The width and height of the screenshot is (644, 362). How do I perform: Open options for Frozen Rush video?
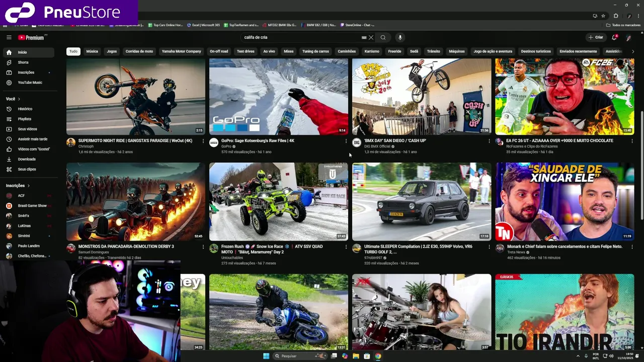tap(346, 247)
